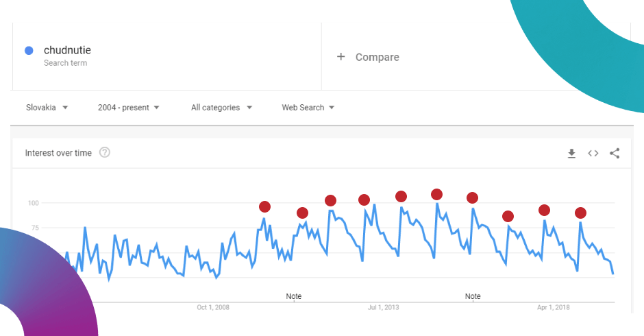Click the blue chudnutie term dot
The image size is (644, 336).
pyautogui.click(x=29, y=51)
